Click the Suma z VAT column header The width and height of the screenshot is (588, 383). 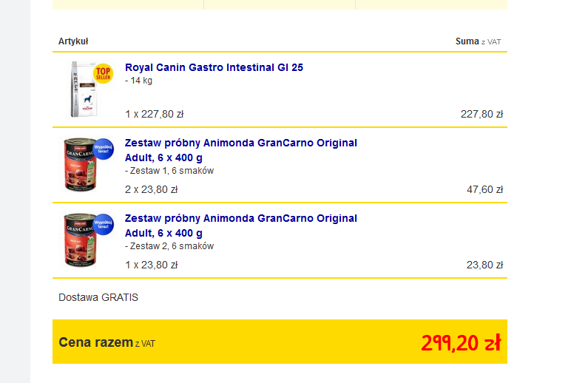[x=478, y=41]
